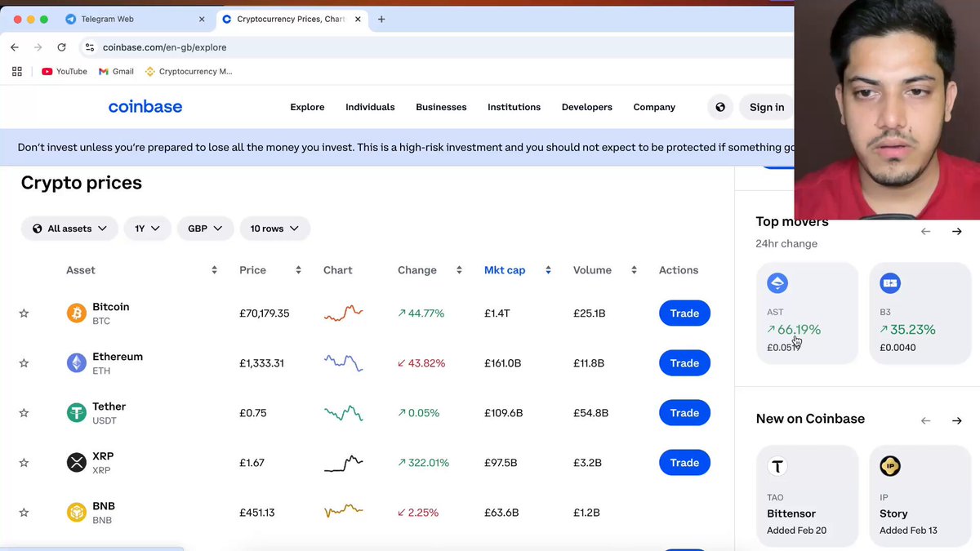
Task: Open the Developers nav menu
Action: 586,107
